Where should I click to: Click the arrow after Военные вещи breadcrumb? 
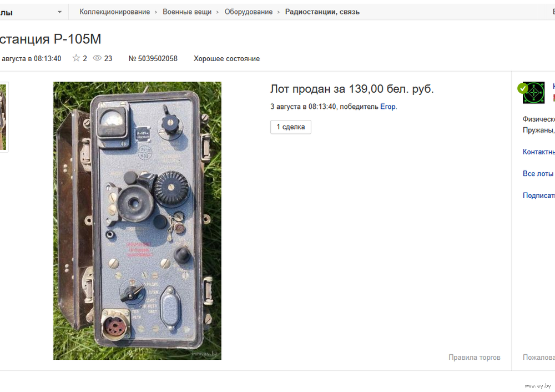(218, 12)
